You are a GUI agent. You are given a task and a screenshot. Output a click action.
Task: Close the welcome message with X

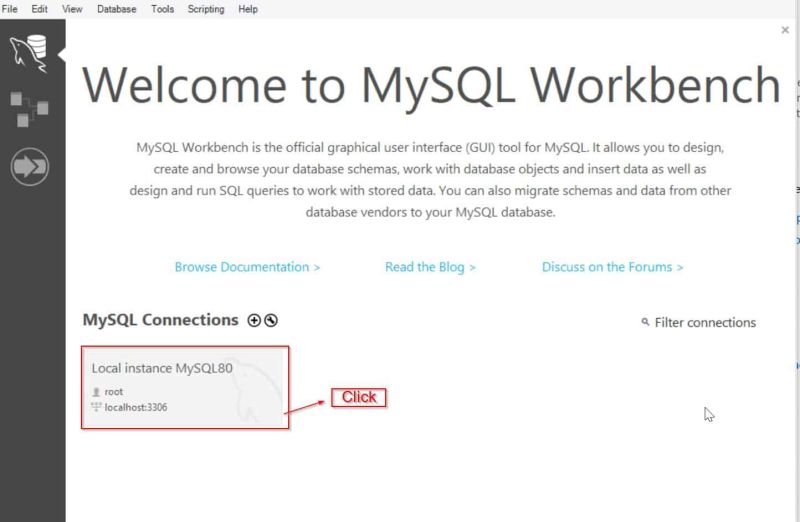point(785,30)
